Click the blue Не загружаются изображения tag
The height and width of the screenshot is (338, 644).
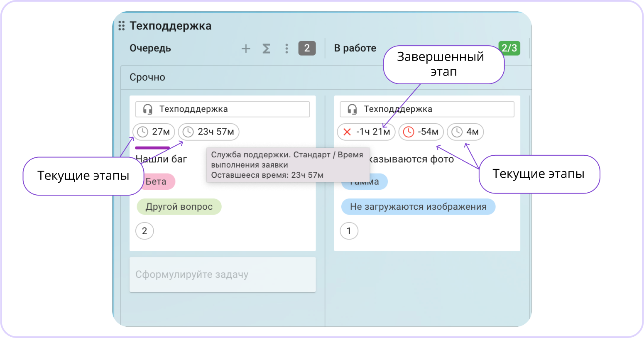pyautogui.click(x=418, y=207)
